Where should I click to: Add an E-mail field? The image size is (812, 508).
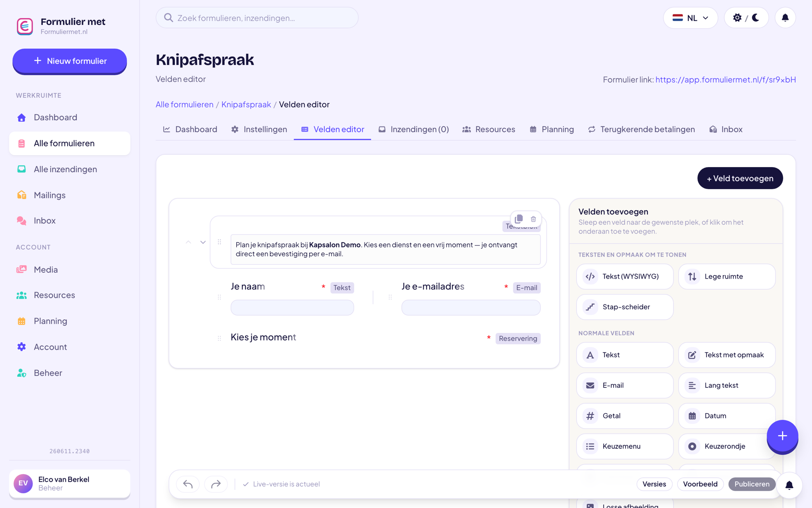point(625,386)
